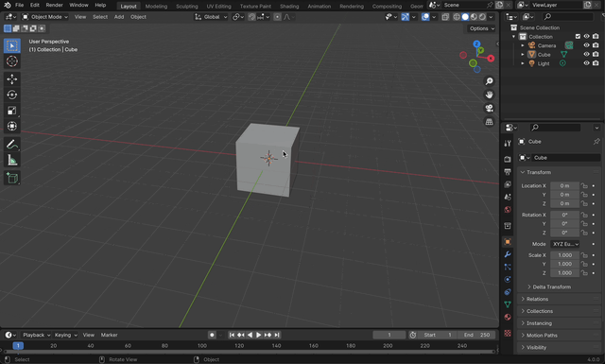
Task: Lock Location X property
Action: click(584, 185)
